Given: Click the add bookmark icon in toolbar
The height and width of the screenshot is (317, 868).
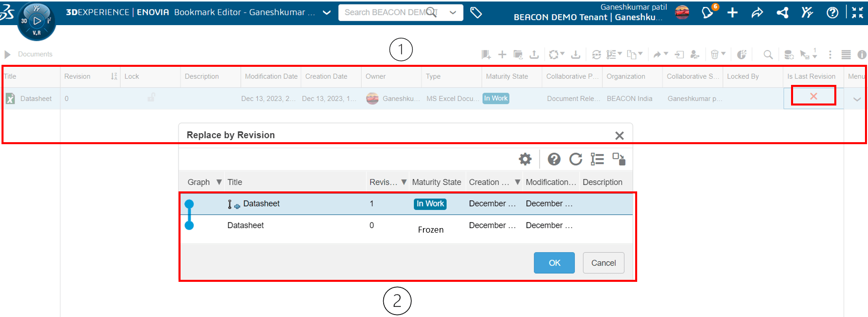Looking at the screenshot, I should pyautogui.click(x=486, y=54).
